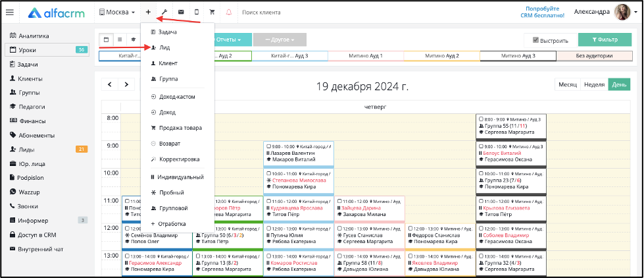Expand user menu next to Александра
644x278 pixels.
(x=636, y=13)
